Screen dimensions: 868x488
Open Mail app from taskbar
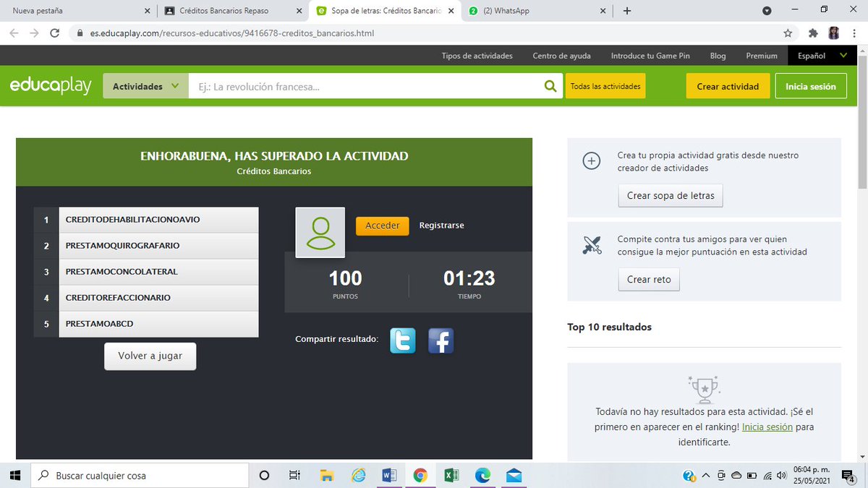514,475
